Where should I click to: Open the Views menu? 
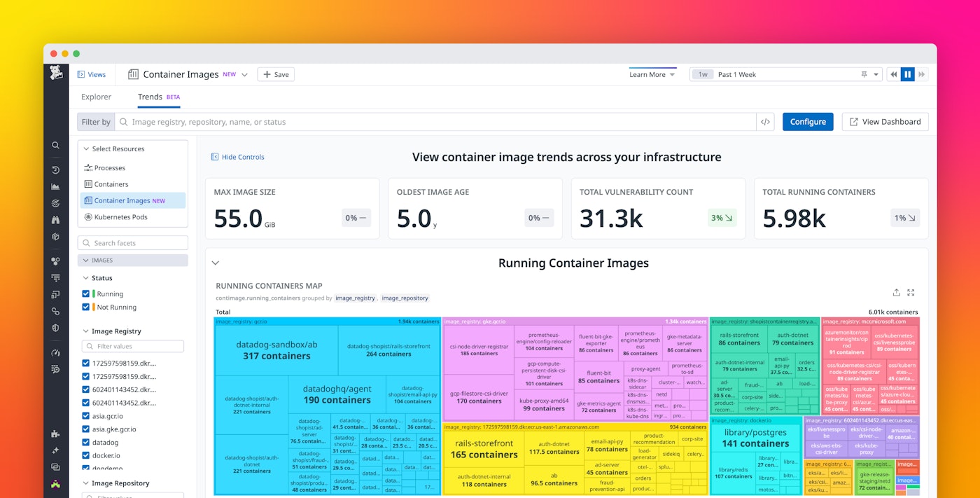coord(92,74)
